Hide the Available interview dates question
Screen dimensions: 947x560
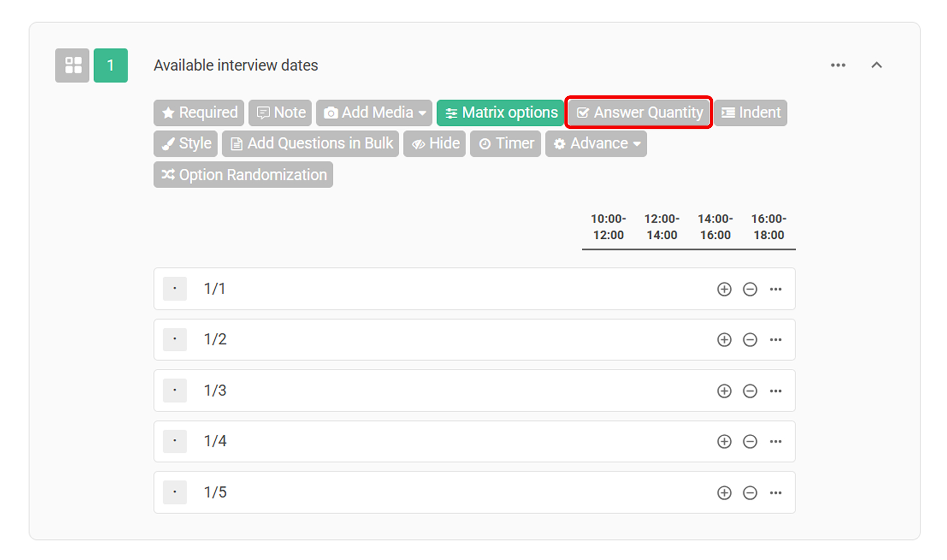tap(434, 144)
